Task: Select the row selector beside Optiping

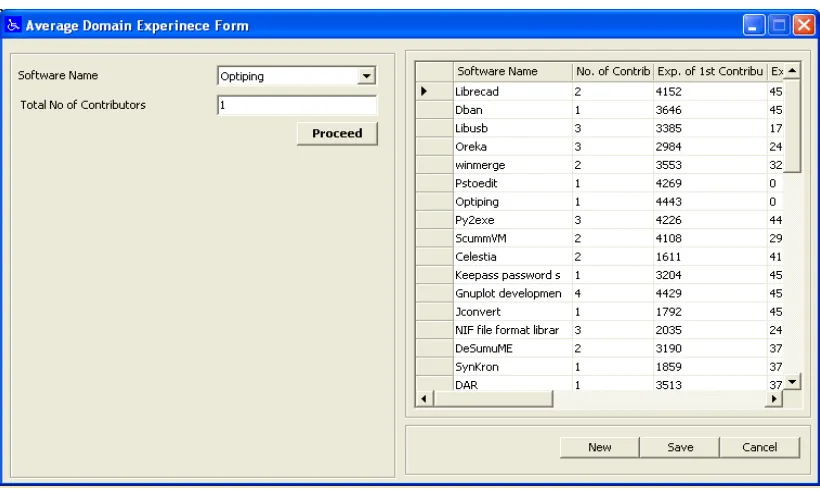Action: 434,201
